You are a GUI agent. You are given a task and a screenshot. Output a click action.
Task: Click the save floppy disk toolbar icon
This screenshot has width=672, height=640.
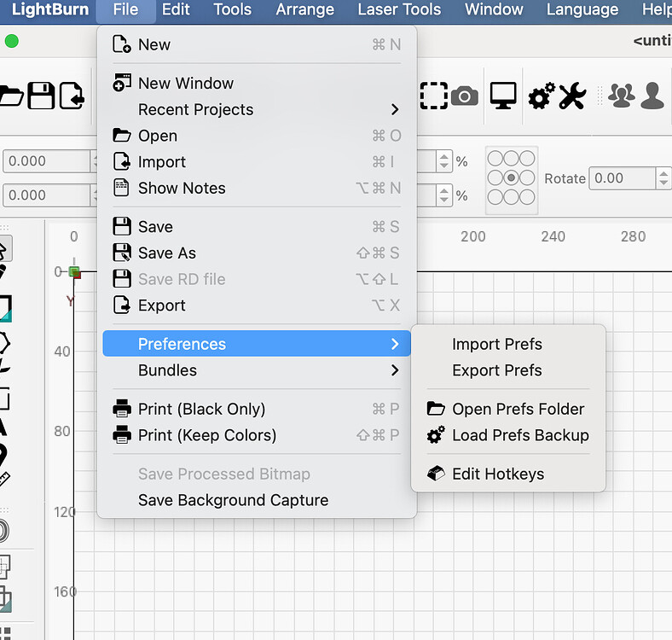point(41,96)
